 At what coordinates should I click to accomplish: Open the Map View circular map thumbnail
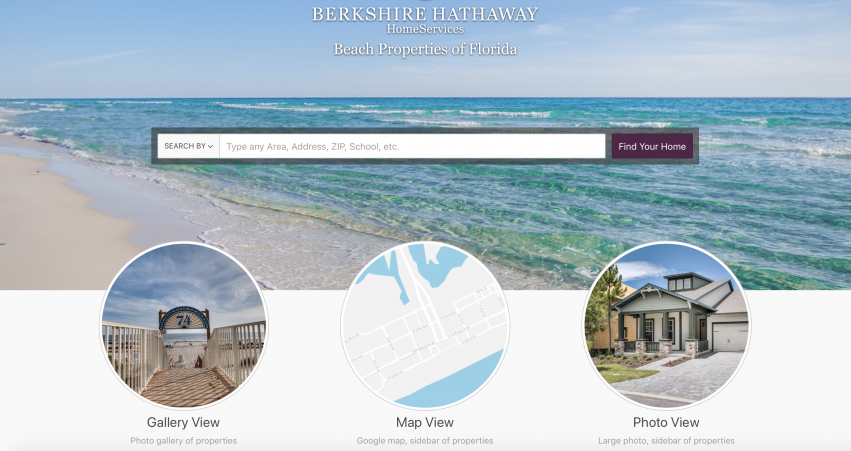click(425, 325)
